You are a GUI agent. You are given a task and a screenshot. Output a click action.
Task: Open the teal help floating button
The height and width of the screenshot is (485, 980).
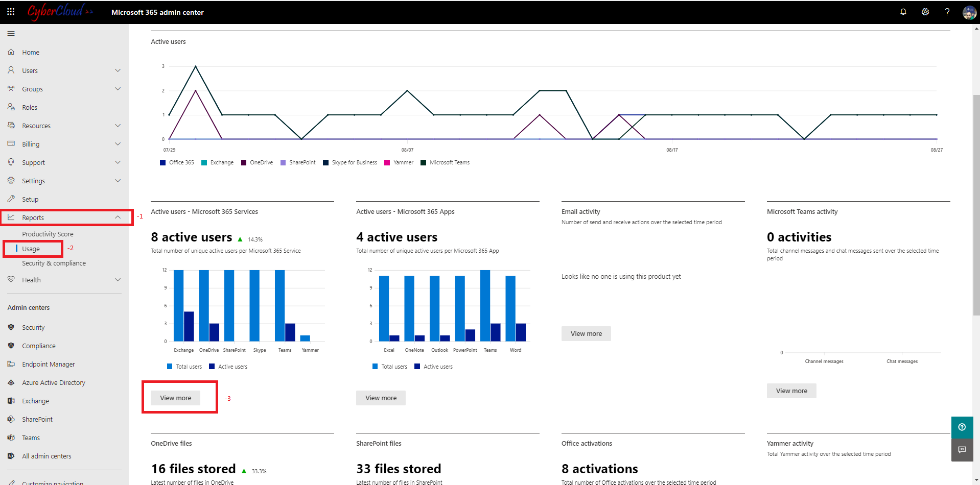[x=962, y=427]
